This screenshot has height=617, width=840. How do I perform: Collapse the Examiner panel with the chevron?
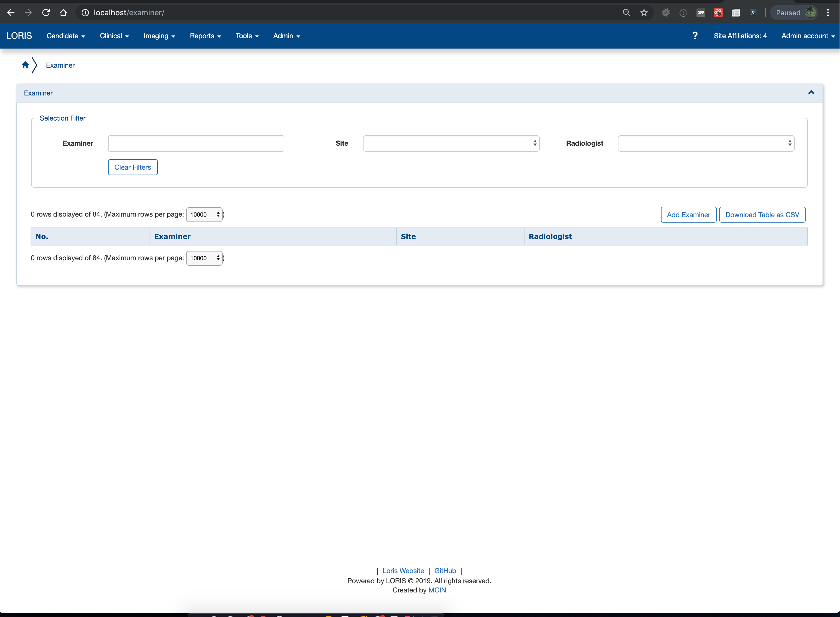click(x=811, y=92)
